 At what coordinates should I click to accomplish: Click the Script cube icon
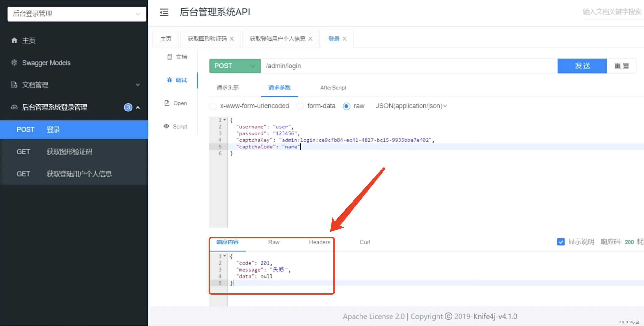tap(166, 126)
